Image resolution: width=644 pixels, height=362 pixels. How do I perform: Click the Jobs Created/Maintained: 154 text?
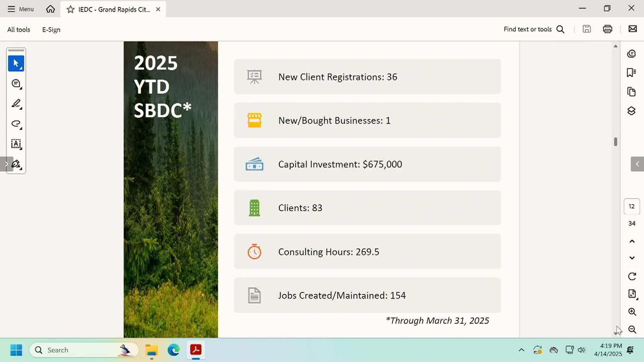[342, 295]
